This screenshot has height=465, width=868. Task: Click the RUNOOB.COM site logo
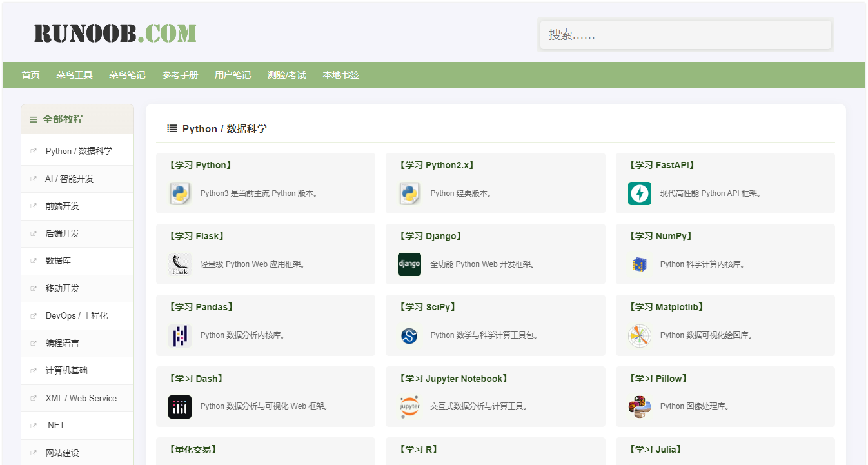click(115, 33)
